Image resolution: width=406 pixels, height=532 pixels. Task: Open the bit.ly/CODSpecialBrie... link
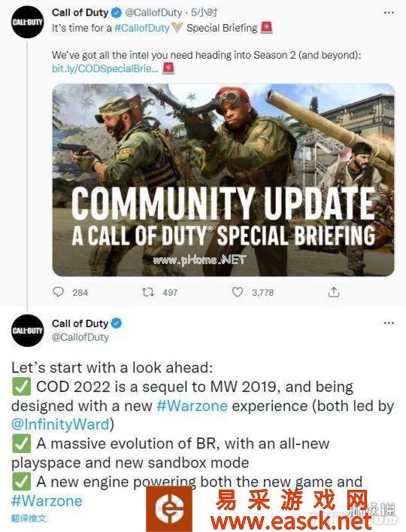(x=105, y=68)
